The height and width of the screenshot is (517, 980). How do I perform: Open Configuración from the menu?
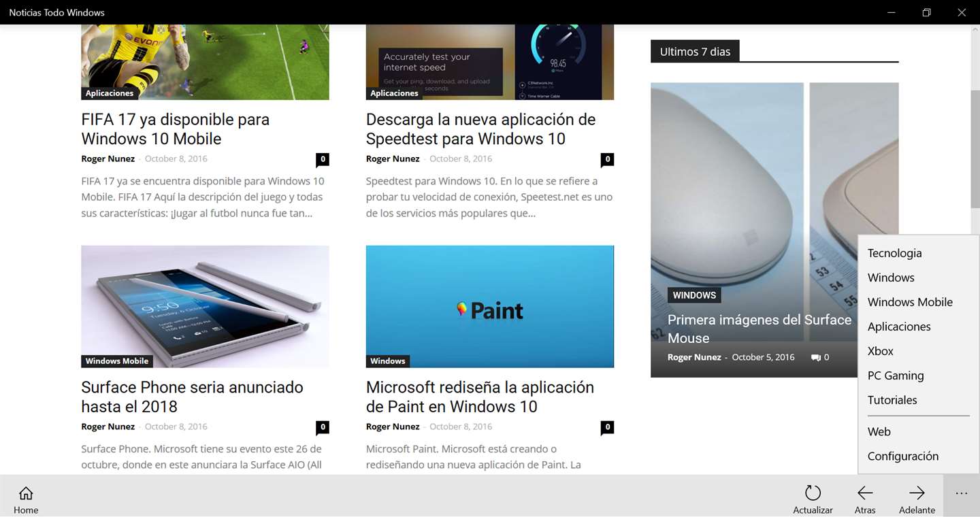coord(903,456)
